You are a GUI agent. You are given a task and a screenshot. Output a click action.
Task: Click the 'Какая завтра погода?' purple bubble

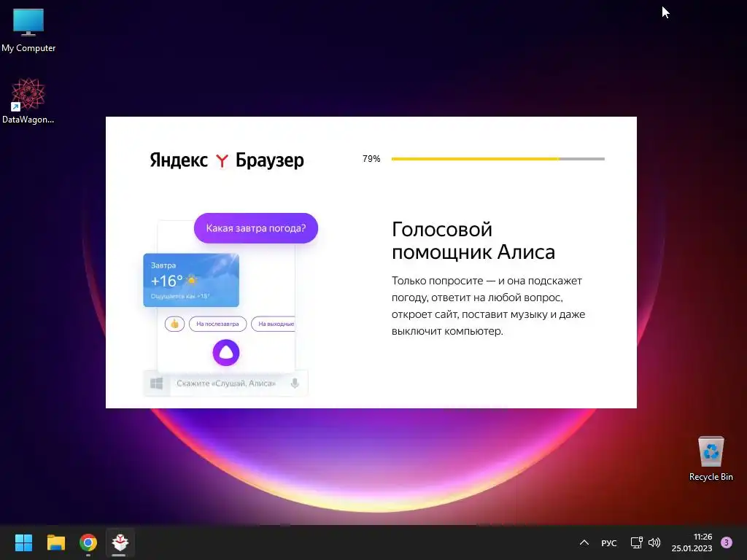(256, 228)
